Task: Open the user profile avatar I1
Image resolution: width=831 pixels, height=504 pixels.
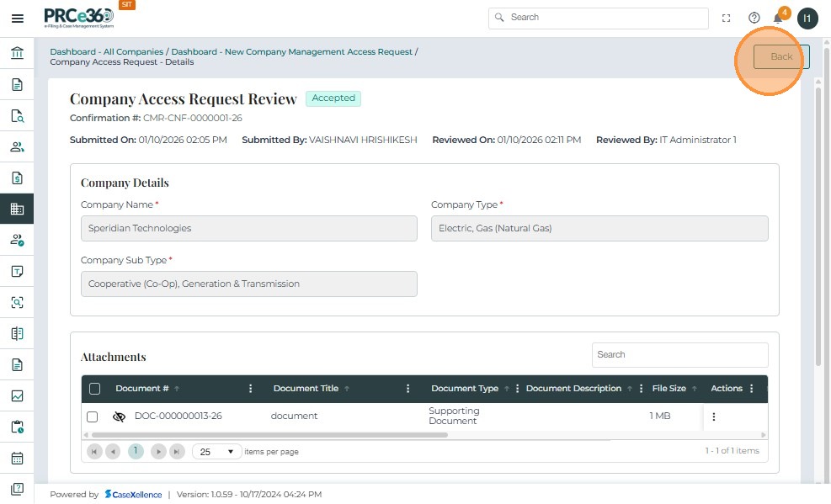Action: pyautogui.click(x=807, y=19)
